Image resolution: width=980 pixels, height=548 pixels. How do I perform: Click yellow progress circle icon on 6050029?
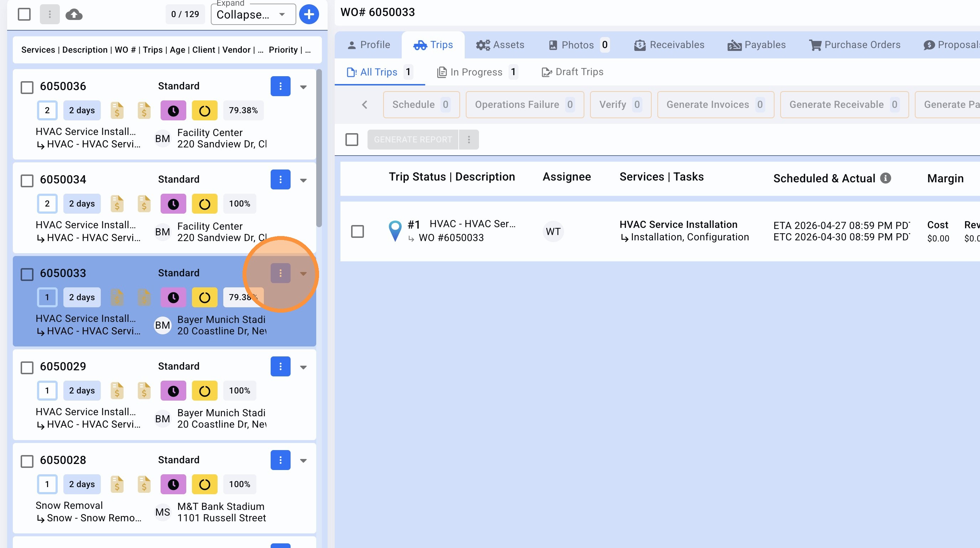point(204,391)
